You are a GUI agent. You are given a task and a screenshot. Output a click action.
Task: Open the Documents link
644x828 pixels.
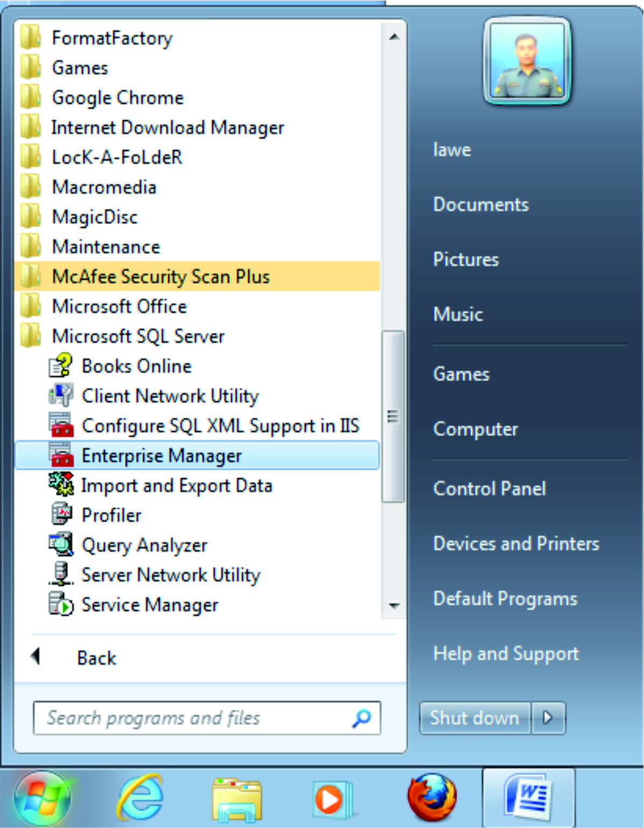tap(481, 205)
